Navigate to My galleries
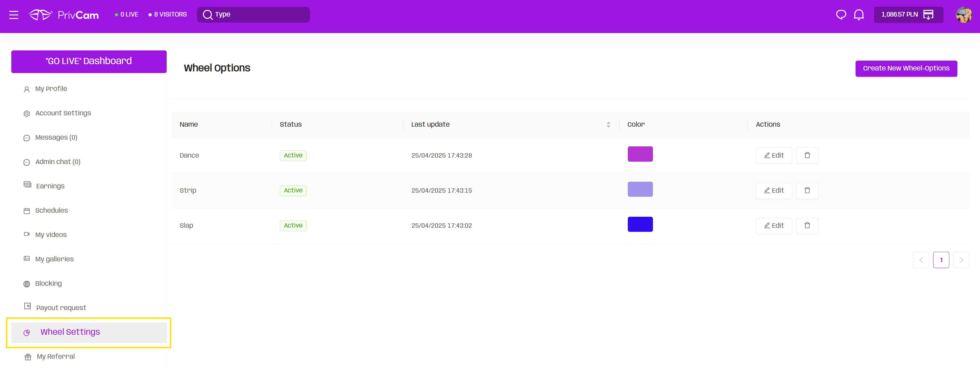The height and width of the screenshot is (368, 980). pos(54,259)
